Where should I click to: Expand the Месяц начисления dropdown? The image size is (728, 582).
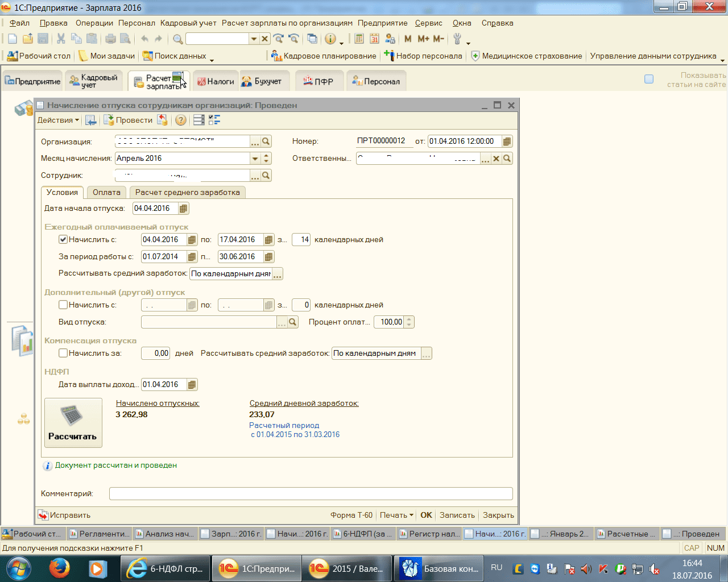point(255,159)
